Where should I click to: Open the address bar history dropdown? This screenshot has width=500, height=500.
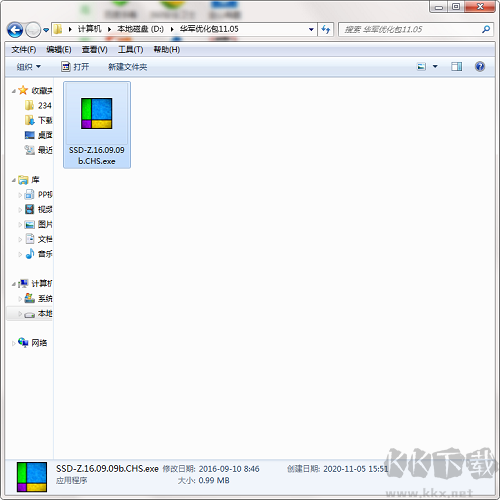[x=311, y=29]
